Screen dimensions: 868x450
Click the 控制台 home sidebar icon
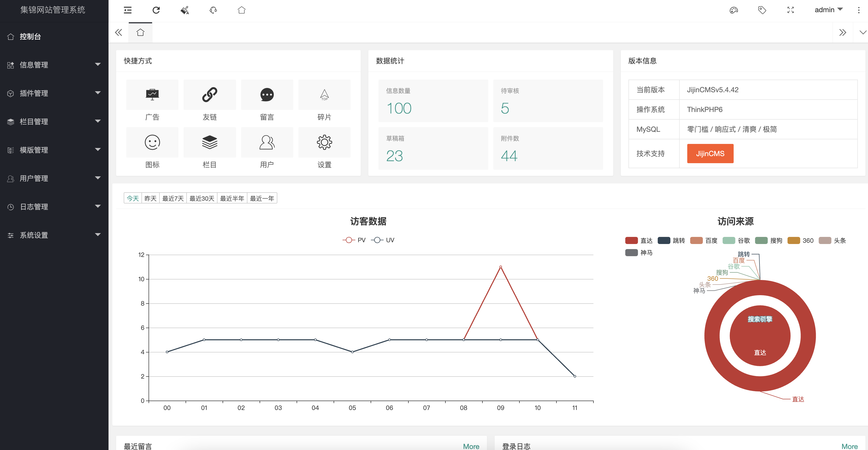pos(11,36)
